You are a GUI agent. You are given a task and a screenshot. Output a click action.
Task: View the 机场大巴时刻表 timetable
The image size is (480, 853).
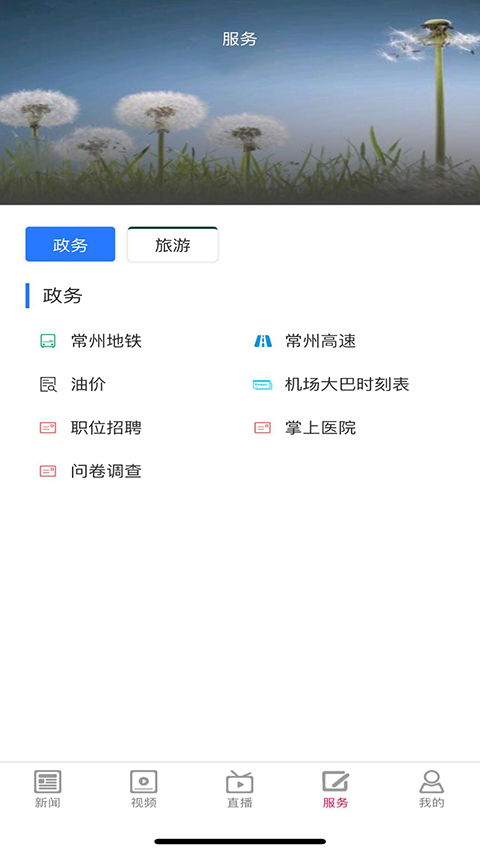pos(347,385)
